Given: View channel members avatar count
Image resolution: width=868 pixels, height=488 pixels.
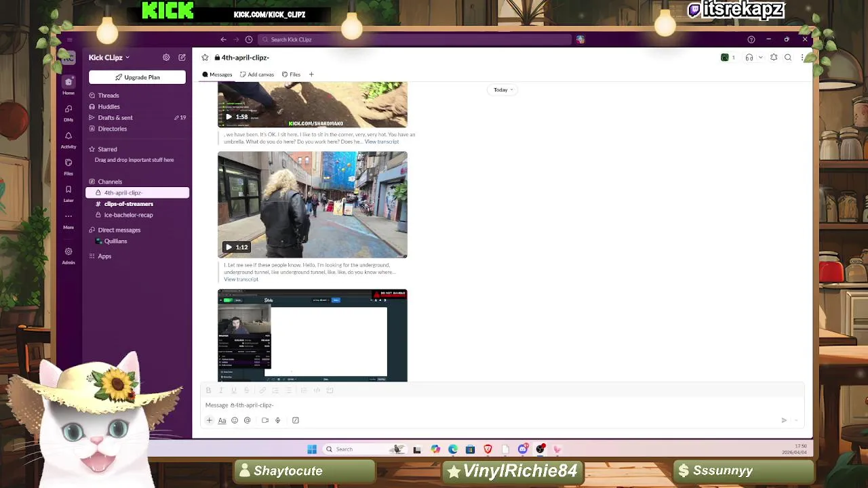Looking at the screenshot, I should pyautogui.click(x=728, y=58).
